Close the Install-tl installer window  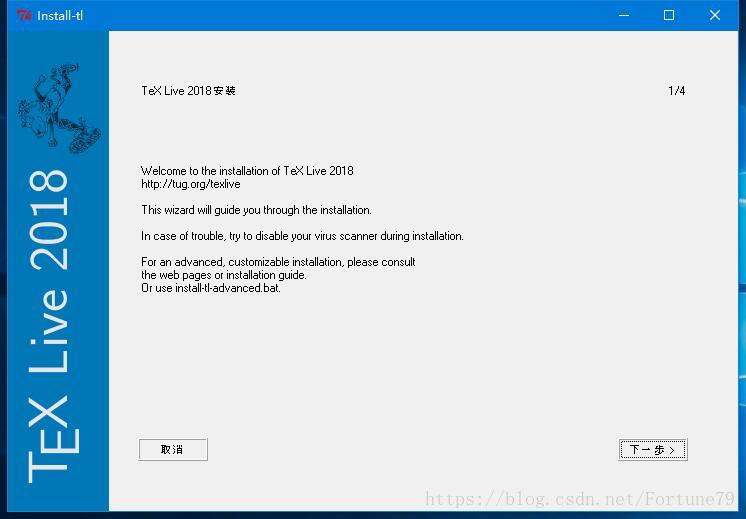point(714,15)
